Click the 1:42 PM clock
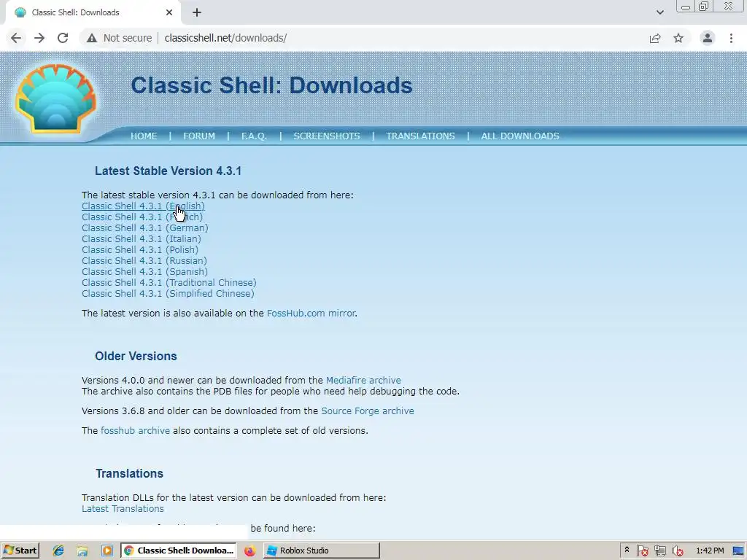Image resolution: width=747 pixels, height=560 pixels. 710,551
